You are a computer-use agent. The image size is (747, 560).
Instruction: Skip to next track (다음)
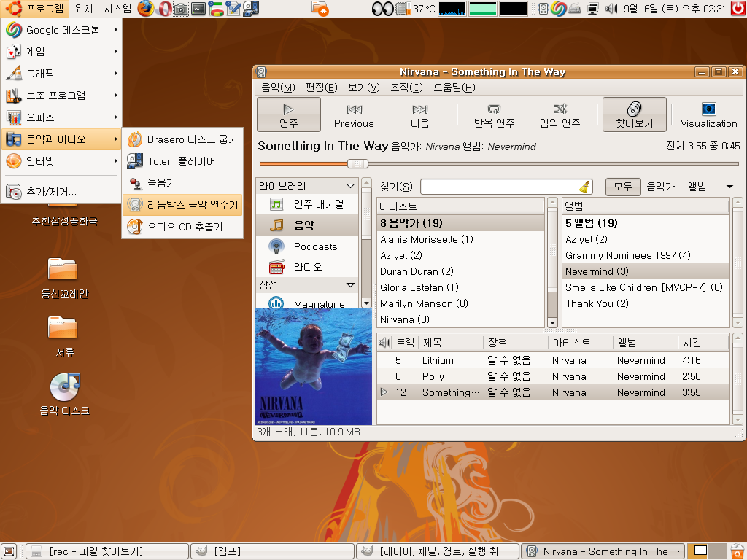point(419,114)
